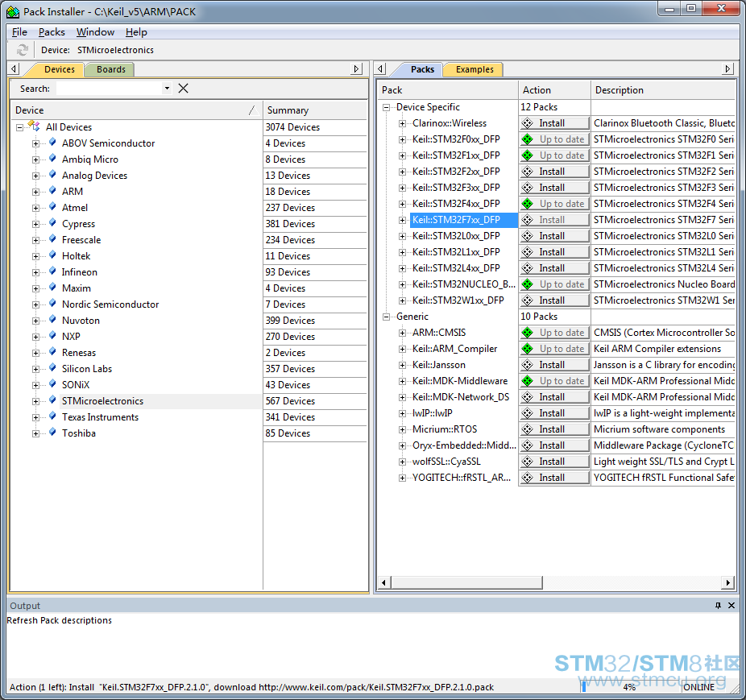Expand the Cypress vendor node

(x=35, y=224)
